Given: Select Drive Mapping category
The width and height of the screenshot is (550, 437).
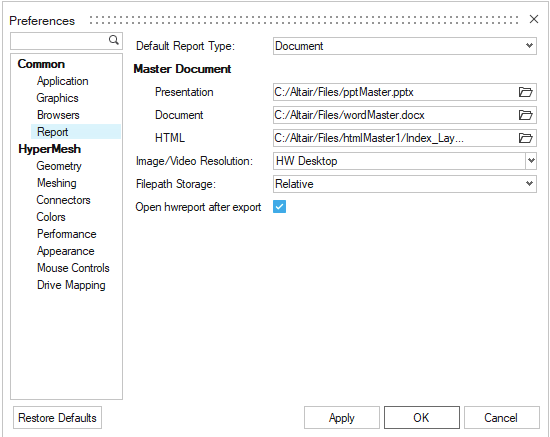Looking at the screenshot, I should 71,285.
